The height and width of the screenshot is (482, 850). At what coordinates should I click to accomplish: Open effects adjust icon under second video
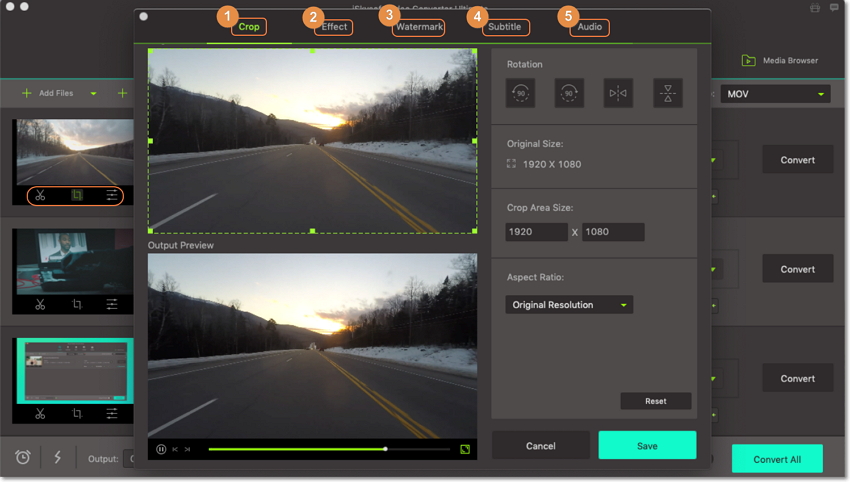pos(112,304)
